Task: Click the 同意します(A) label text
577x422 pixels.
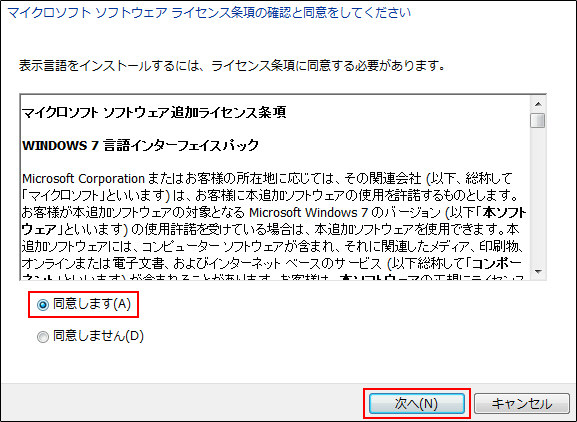Action: pos(92,304)
